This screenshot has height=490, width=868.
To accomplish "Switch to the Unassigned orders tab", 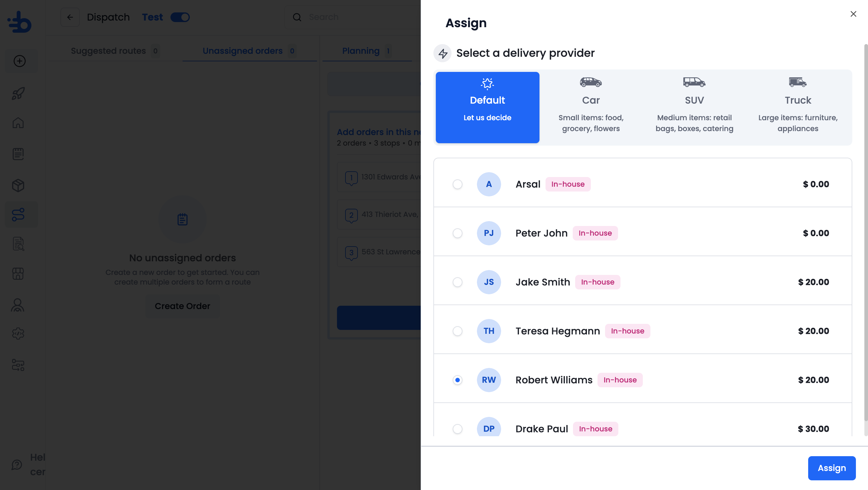I will [249, 51].
